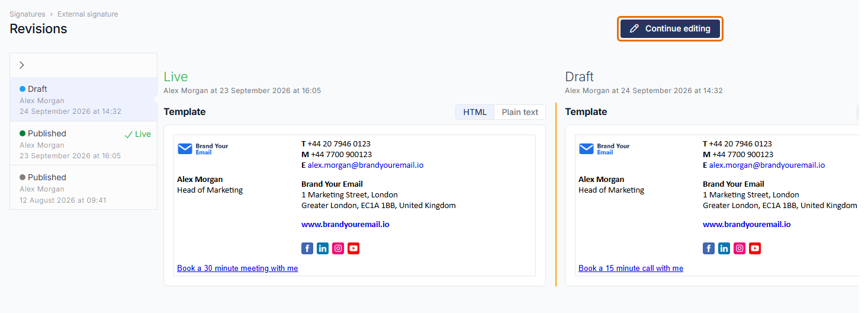The width and height of the screenshot is (868, 313).
Task: Click the grey Draft column heading
Action: coord(579,77)
